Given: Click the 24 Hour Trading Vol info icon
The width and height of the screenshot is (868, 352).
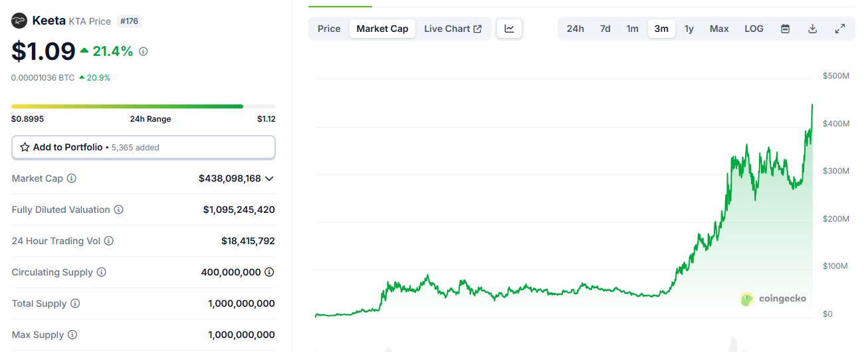Looking at the screenshot, I should point(109,241).
